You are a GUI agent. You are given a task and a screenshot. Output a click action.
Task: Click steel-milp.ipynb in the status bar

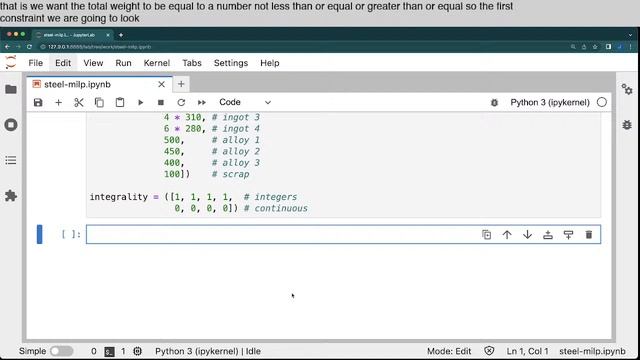pos(592,351)
